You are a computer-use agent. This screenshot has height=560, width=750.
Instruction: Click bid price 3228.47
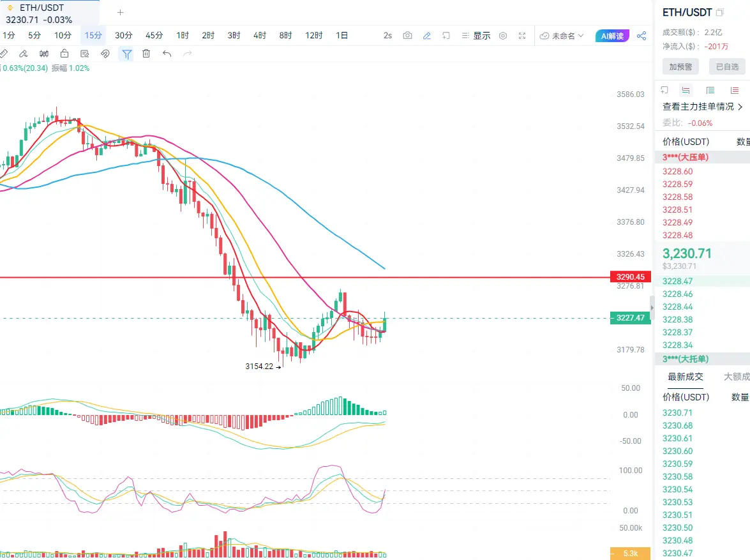pyautogui.click(x=678, y=282)
